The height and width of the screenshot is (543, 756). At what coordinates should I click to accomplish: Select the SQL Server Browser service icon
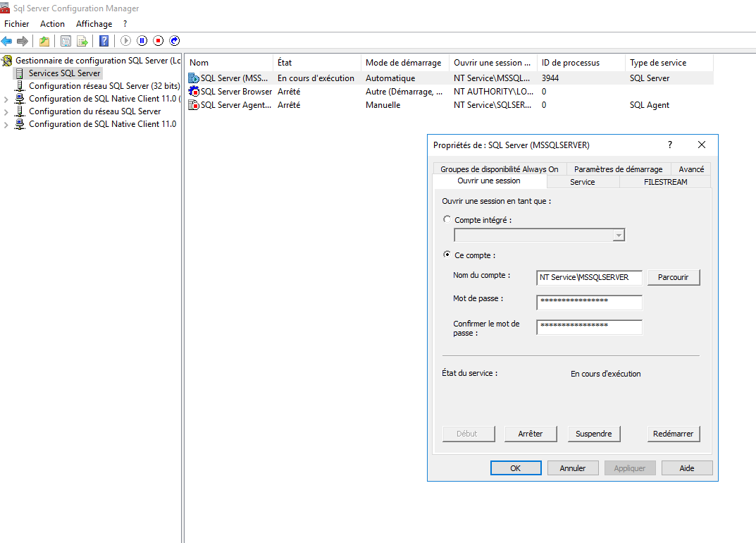(x=194, y=92)
